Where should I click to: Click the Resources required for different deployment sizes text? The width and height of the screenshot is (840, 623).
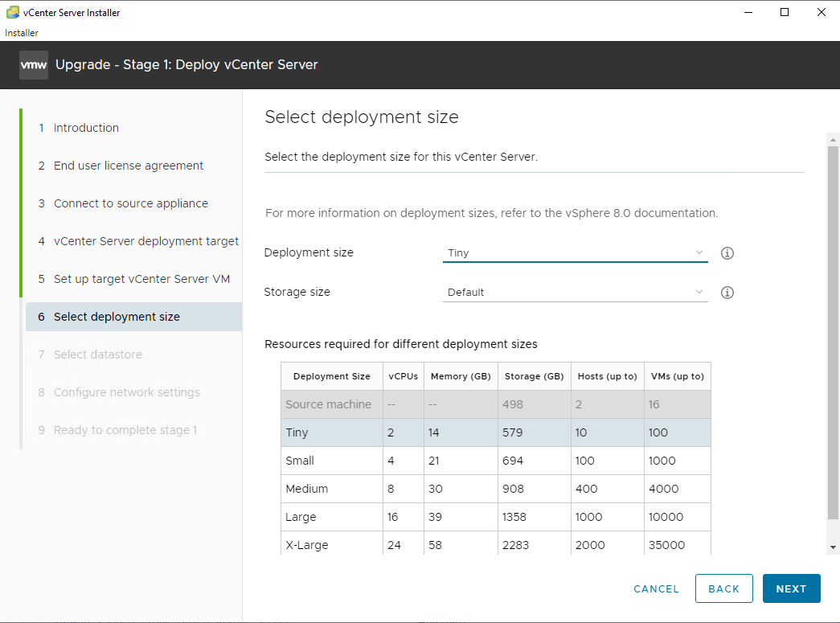(x=401, y=344)
